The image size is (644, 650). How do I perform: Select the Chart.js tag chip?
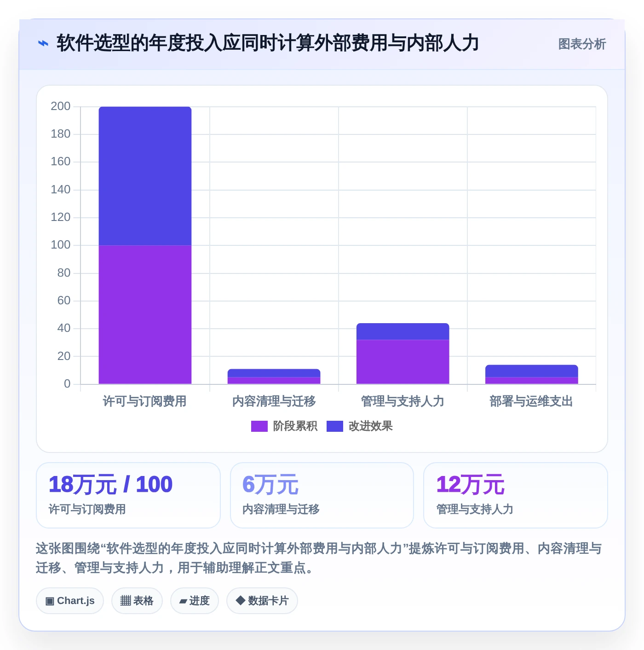point(70,601)
